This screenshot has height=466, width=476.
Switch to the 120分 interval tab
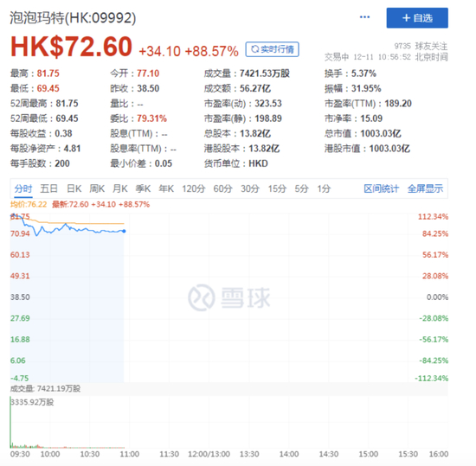(x=194, y=188)
